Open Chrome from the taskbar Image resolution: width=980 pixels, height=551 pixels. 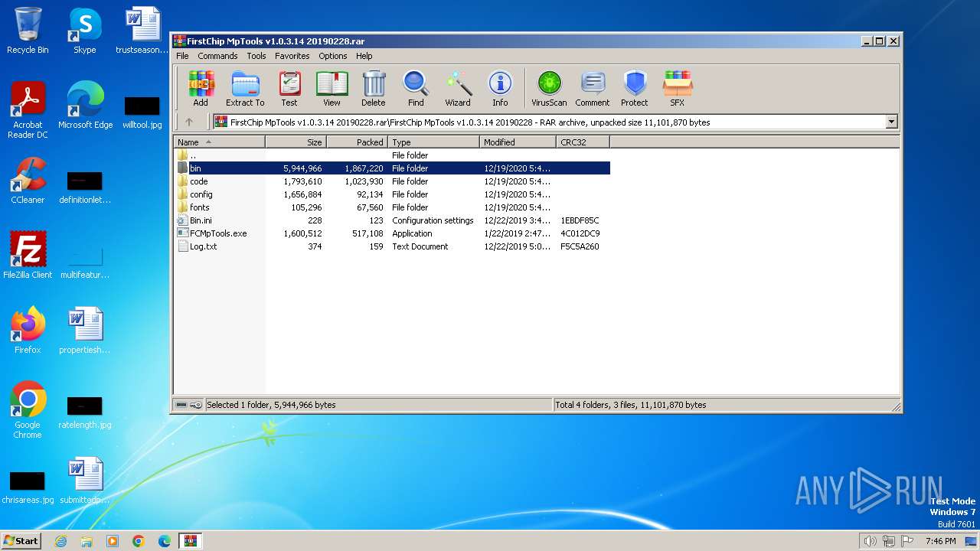[x=138, y=541]
